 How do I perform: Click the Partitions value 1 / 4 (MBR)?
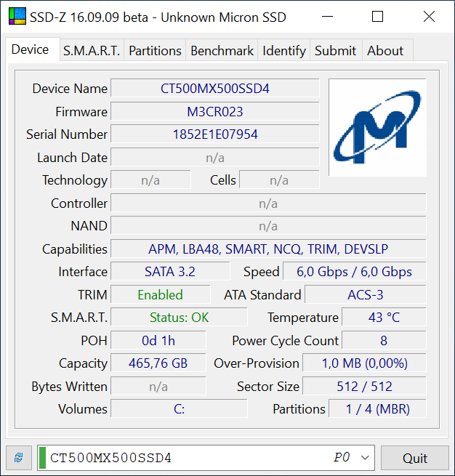pyautogui.click(x=378, y=409)
